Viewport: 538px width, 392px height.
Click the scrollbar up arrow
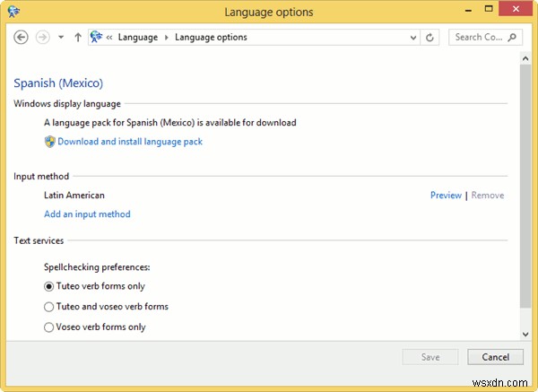(x=525, y=58)
